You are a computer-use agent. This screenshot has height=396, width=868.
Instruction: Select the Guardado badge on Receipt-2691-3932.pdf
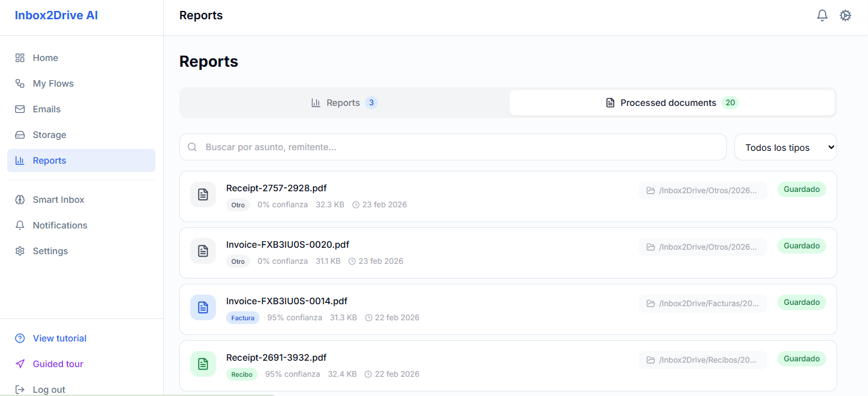[801, 358]
